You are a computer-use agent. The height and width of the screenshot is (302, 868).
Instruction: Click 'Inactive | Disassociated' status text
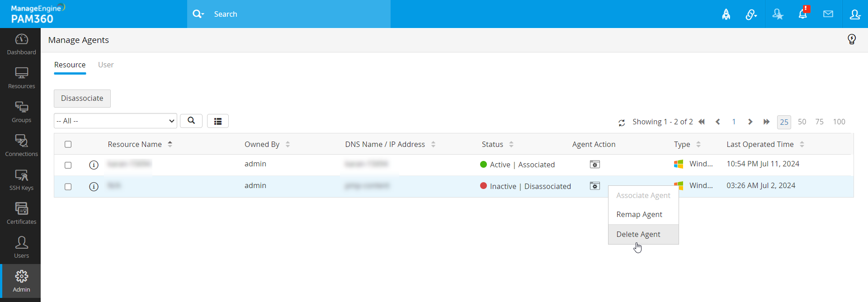[530, 186]
